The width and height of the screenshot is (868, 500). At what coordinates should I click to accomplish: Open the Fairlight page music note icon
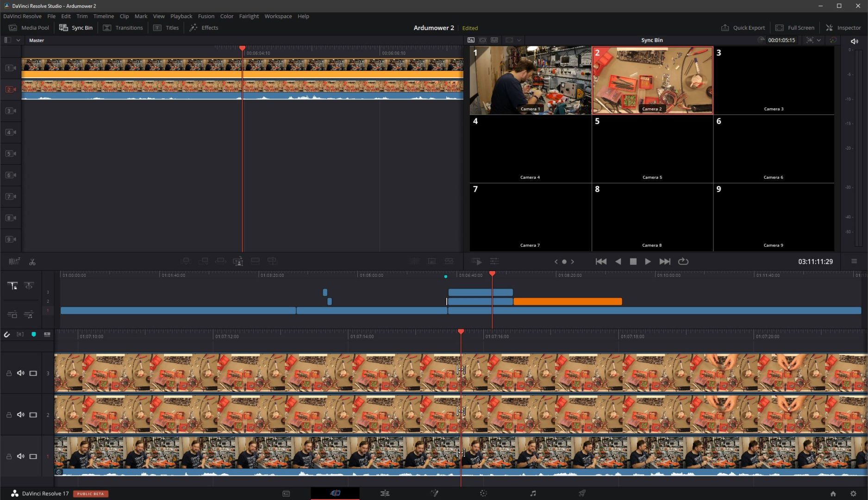coord(533,494)
